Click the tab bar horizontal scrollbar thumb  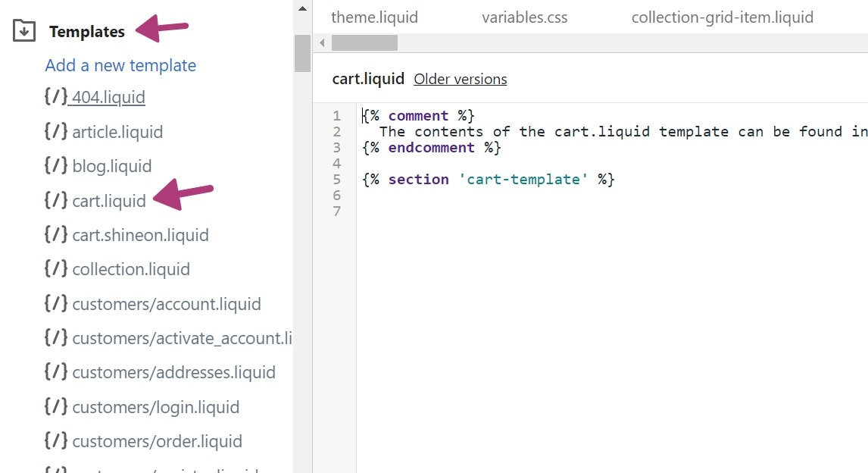[364, 42]
